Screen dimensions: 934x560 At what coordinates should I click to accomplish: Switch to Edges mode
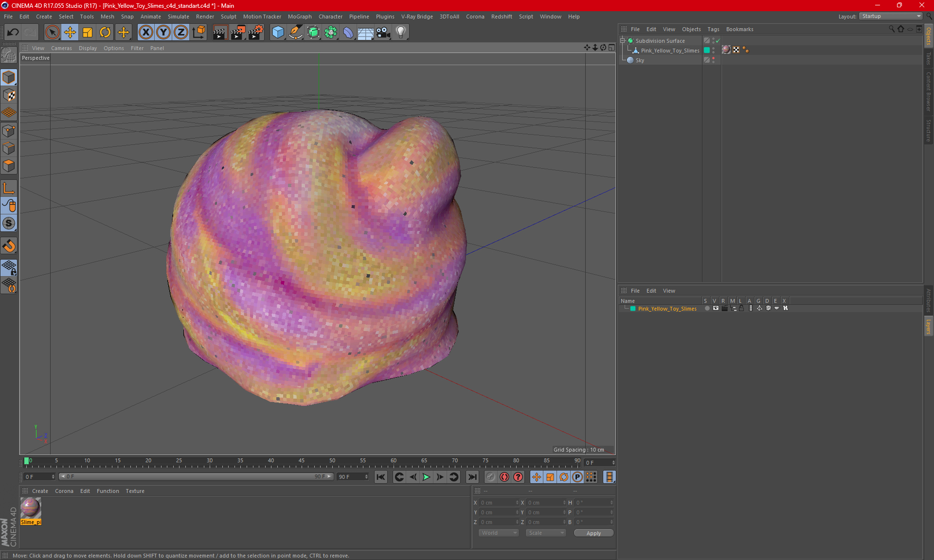point(9,148)
